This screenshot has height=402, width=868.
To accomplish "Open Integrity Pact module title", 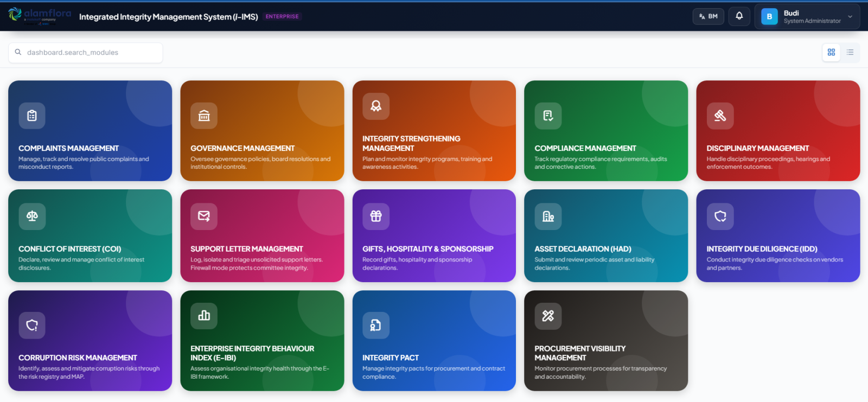I will point(391,358).
